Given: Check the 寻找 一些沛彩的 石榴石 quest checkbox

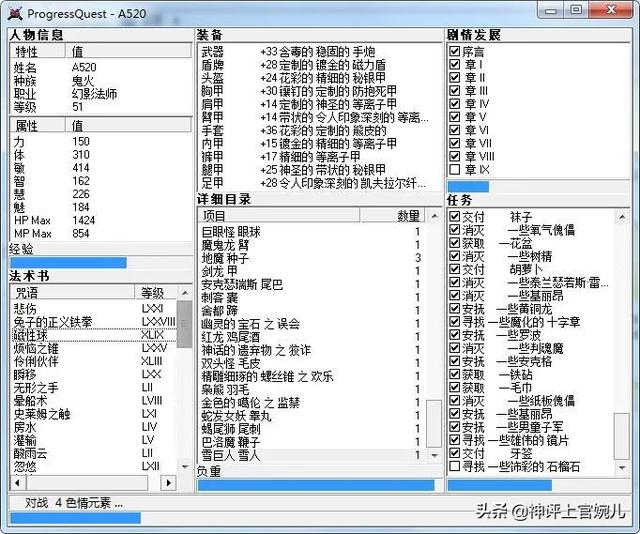Looking at the screenshot, I should click(x=454, y=466).
